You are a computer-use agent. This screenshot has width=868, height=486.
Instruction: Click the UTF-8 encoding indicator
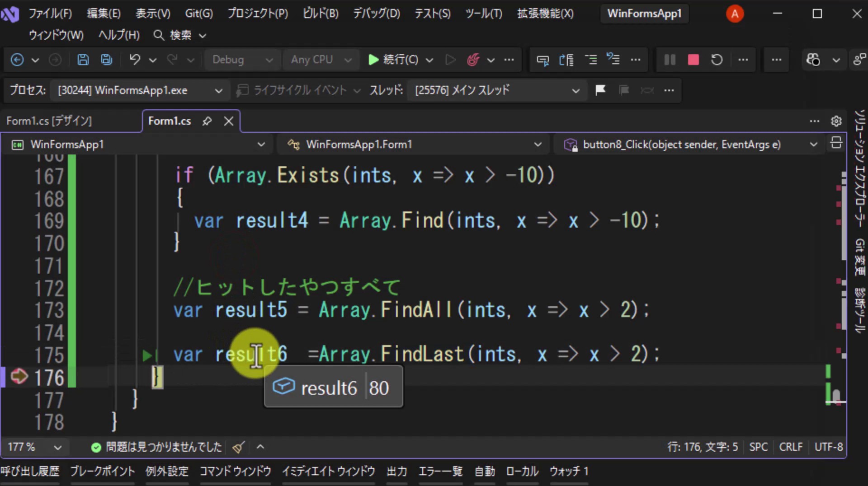click(x=828, y=447)
